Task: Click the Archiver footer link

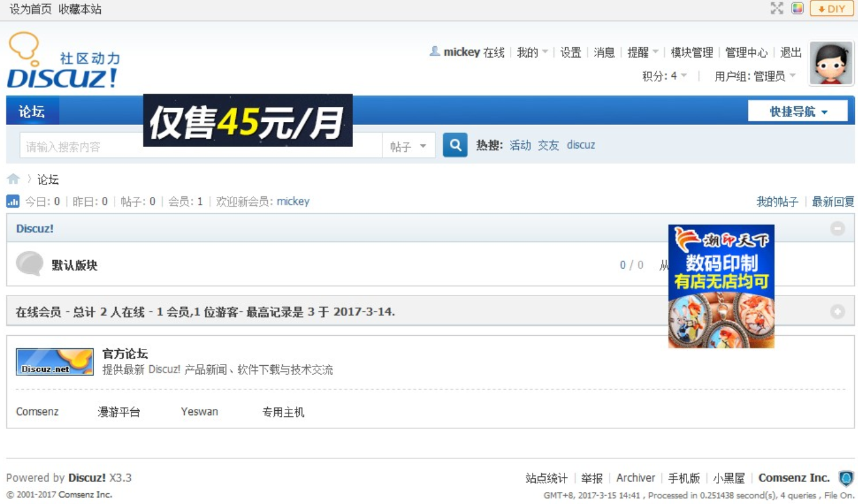Action: coord(636,478)
